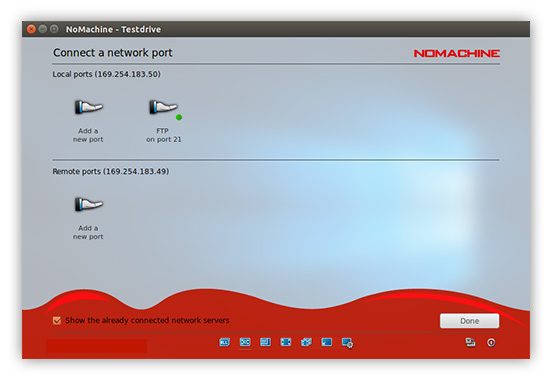Click the overlapping-monitors icon in the bottom toolbar

(x=306, y=342)
